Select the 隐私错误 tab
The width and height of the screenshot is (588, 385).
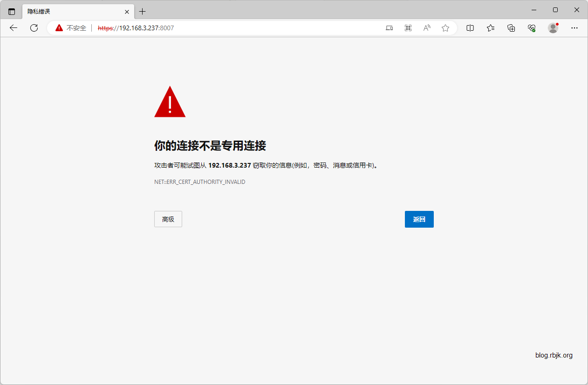(70, 11)
